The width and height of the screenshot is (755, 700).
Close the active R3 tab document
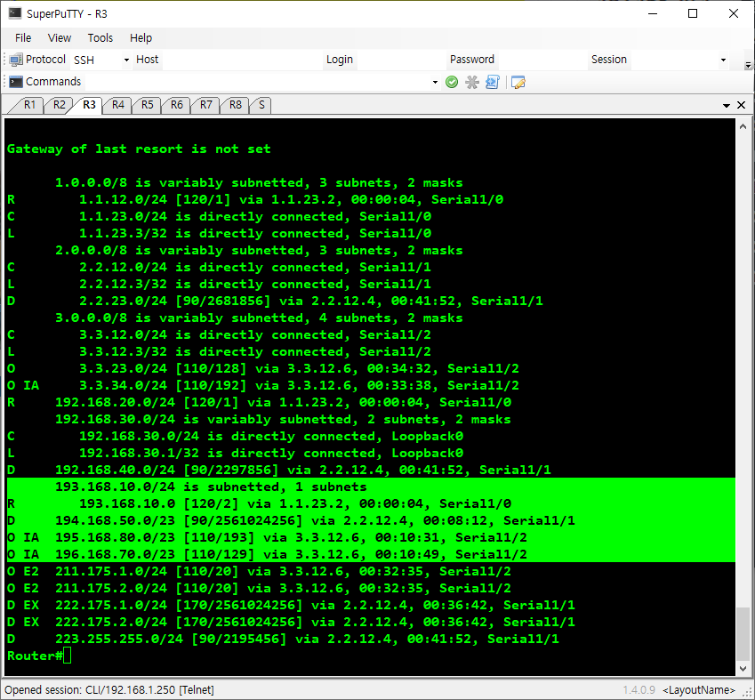[x=742, y=105]
